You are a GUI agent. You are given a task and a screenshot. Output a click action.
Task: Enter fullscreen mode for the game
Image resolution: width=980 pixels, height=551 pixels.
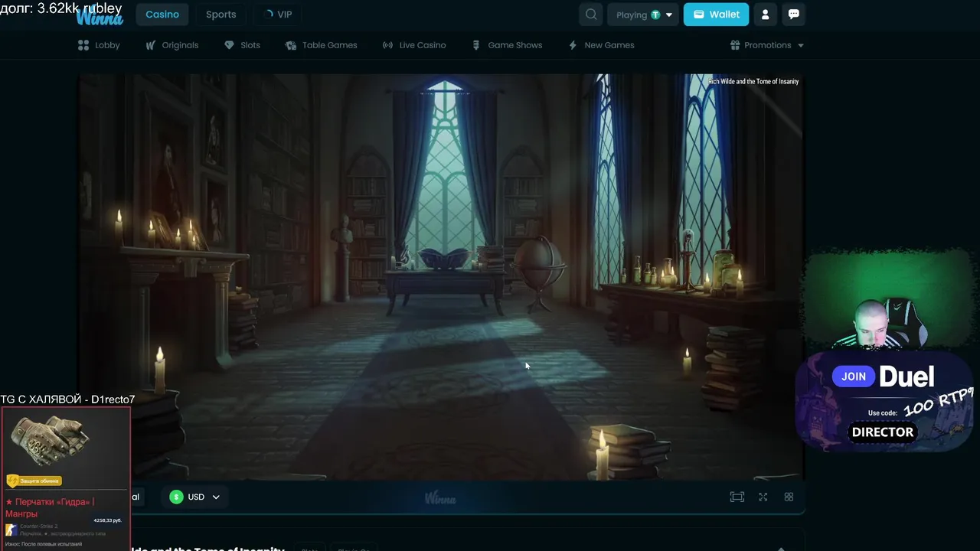point(763,497)
